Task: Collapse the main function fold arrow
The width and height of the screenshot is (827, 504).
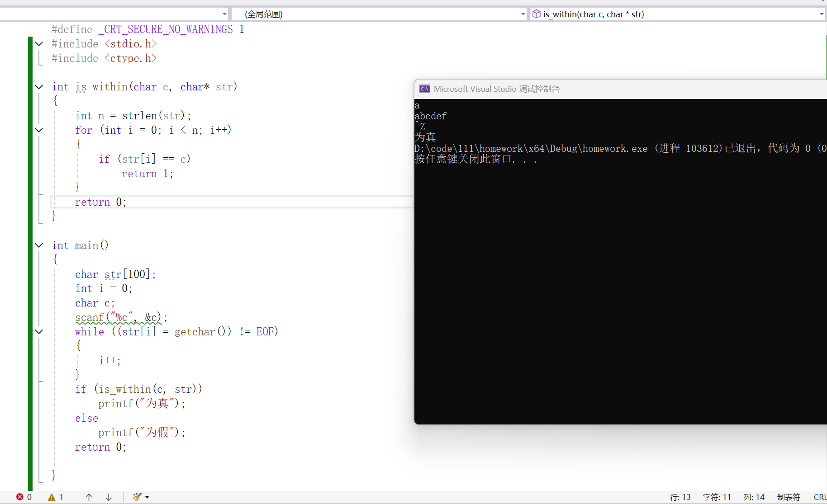Action: pos(39,245)
